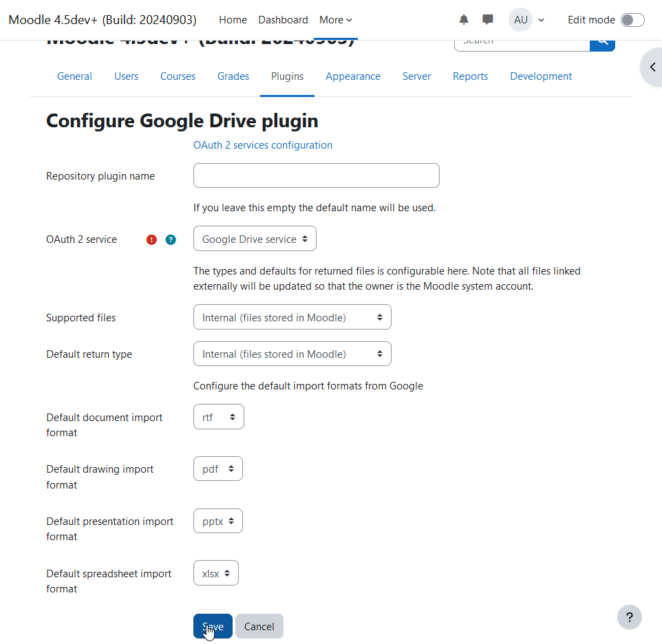Switch to the General tab
The width and height of the screenshot is (662, 644).
[x=74, y=76]
